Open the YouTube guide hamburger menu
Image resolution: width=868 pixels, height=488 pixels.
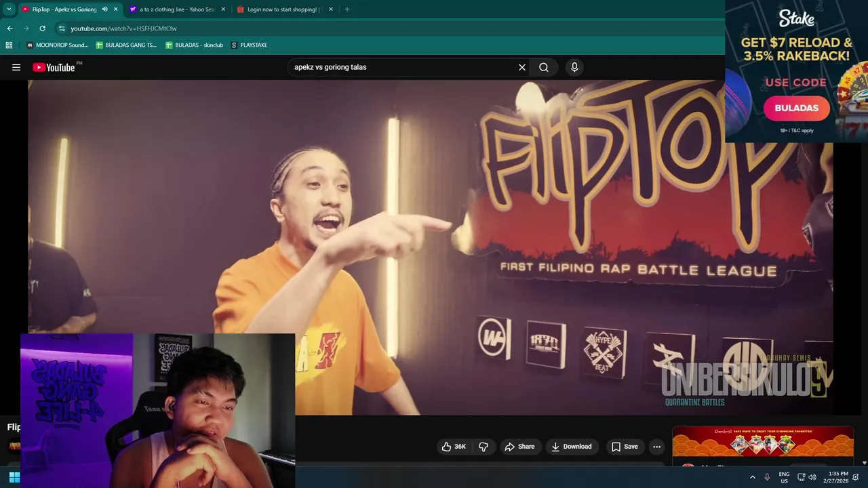pyautogui.click(x=16, y=67)
